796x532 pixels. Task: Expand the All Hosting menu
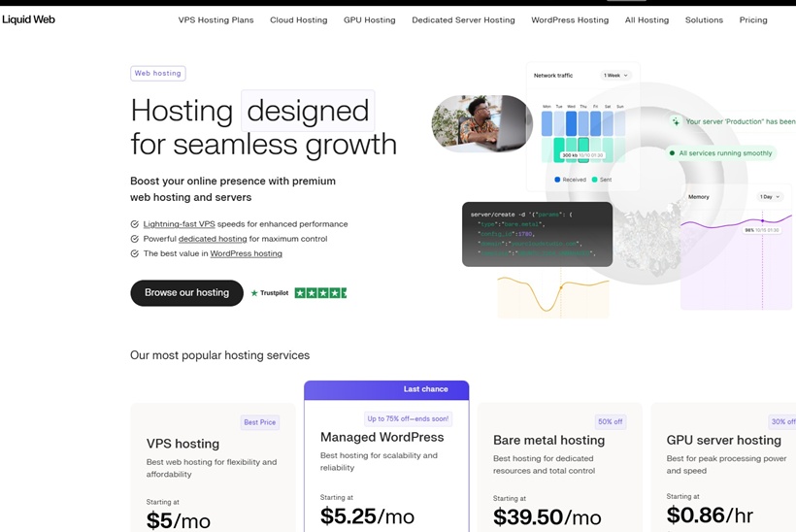click(647, 19)
